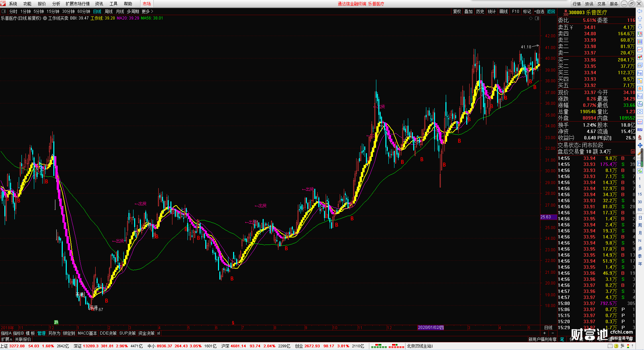The height and width of the screenshot is (350, 644).
Task: Switch to 1分钟 period
Action: coord(25,11)
